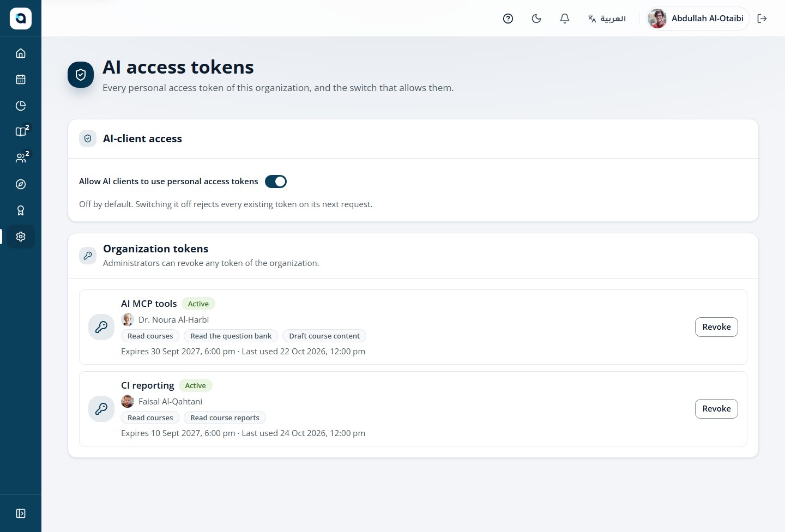Click the Organization tokens key icon
Image resolution: width=785 pixels, height=532 pixels.
[x=88, y=255]
